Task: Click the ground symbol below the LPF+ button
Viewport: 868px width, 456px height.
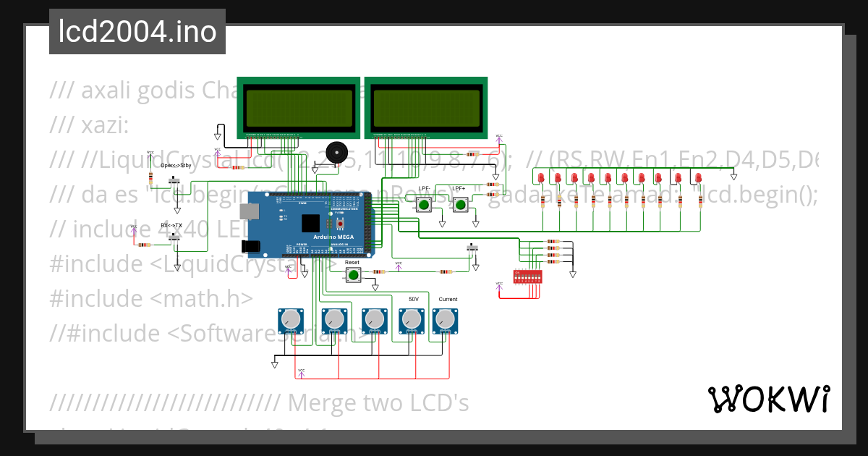Action: (475, 225)
